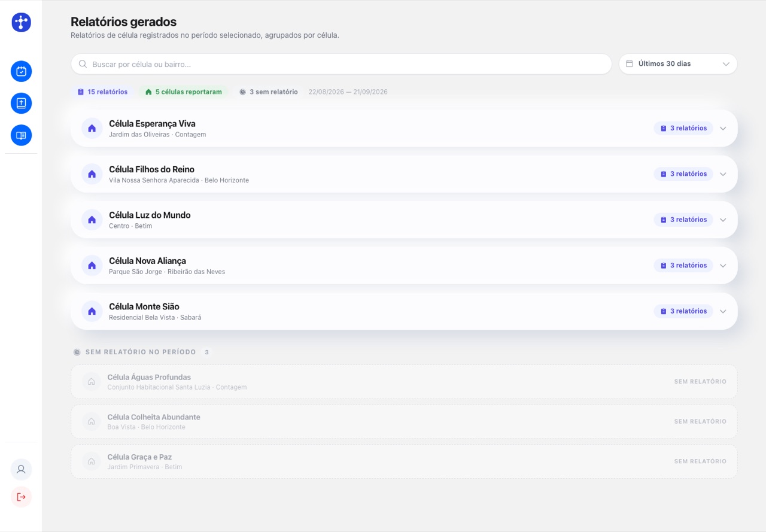The width and height of the screenshot is (766, 532).
Task: Click the Residencial Bela Vista · Sabará text
Action: [155, 318]
